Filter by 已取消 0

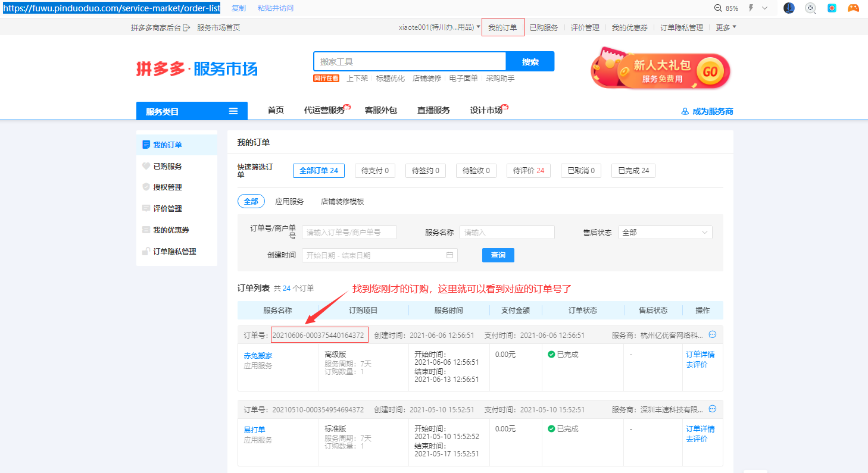tap(581, 171)
